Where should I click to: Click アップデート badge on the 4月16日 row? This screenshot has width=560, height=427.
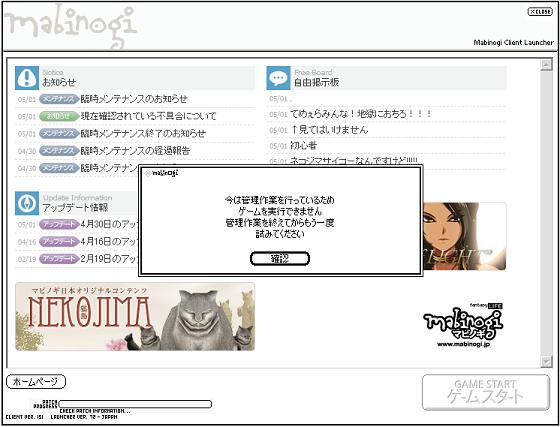pyautogui.click(x=59, y=241)
